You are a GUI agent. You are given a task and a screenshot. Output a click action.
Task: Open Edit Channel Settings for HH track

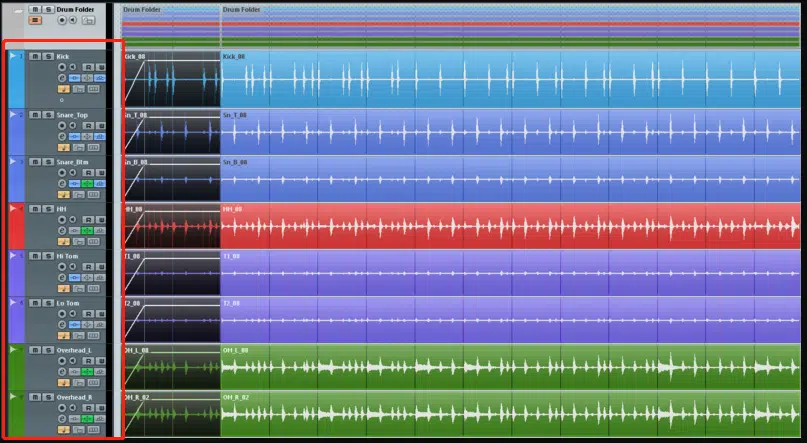click(62, 231)
